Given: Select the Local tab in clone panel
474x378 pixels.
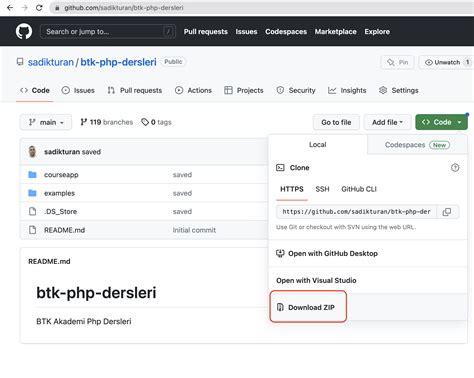Looking at the screenshot, I should [317, 145].
